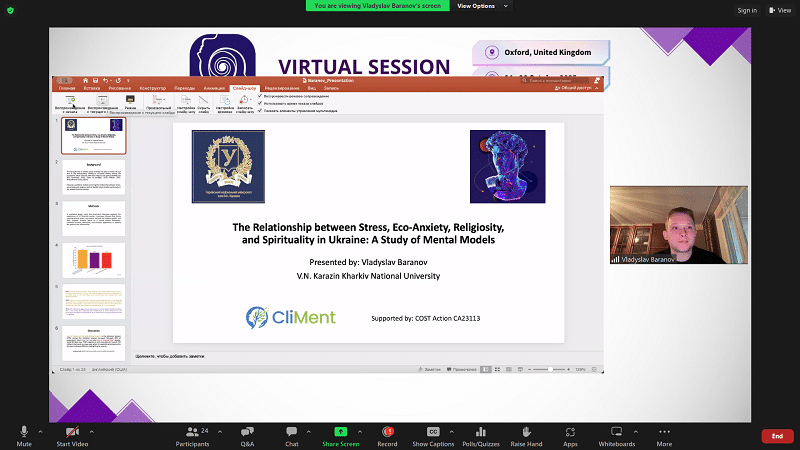This screenshot has height=450, width=800.
Task: Open the Participants panel
Action: click(x=191, y=431)
